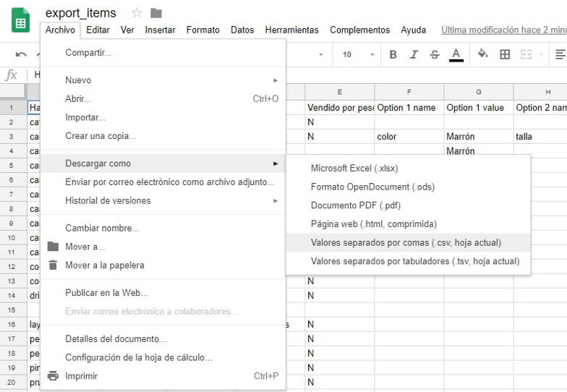Viewport: 567px width, 392px height.
Task: Click the export_items document title
Action: 81,13
